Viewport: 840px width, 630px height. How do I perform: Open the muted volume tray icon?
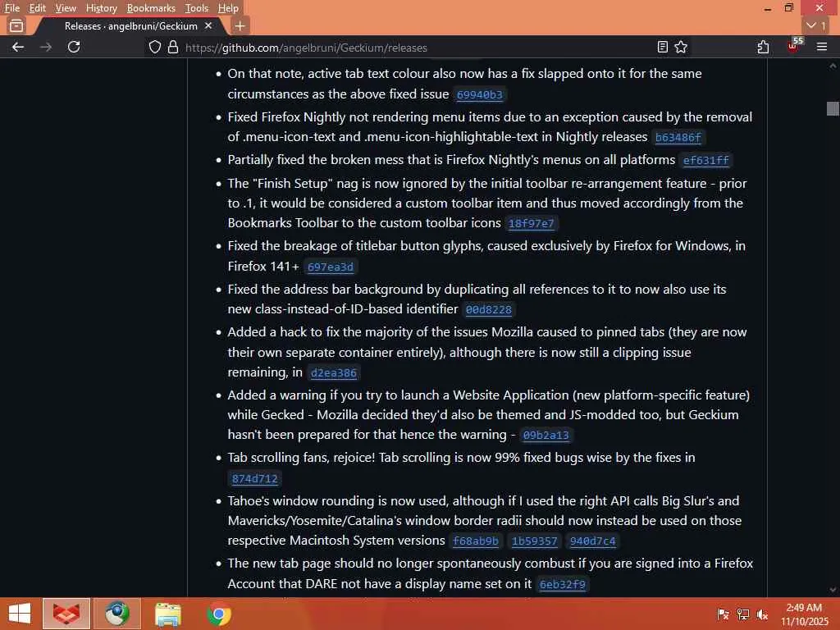(x=762, y=614)
